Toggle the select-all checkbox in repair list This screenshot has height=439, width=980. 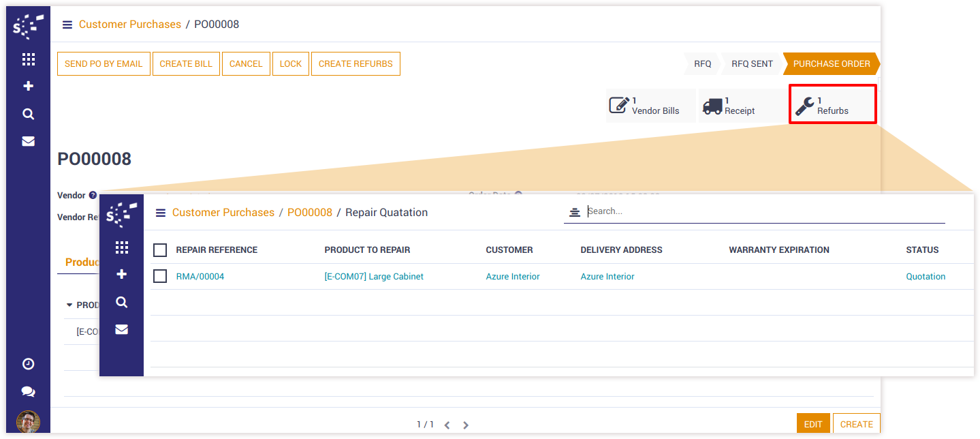tap(160, 250)
